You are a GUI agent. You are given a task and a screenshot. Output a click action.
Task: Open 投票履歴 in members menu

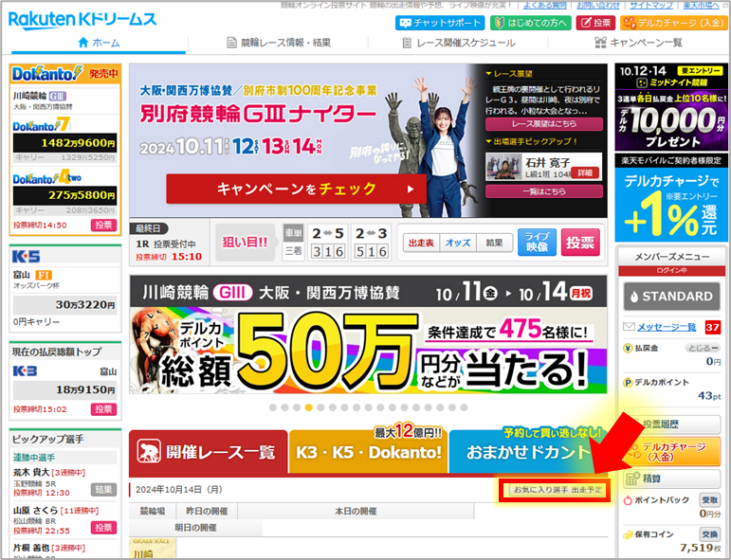[x=672, y=424]
